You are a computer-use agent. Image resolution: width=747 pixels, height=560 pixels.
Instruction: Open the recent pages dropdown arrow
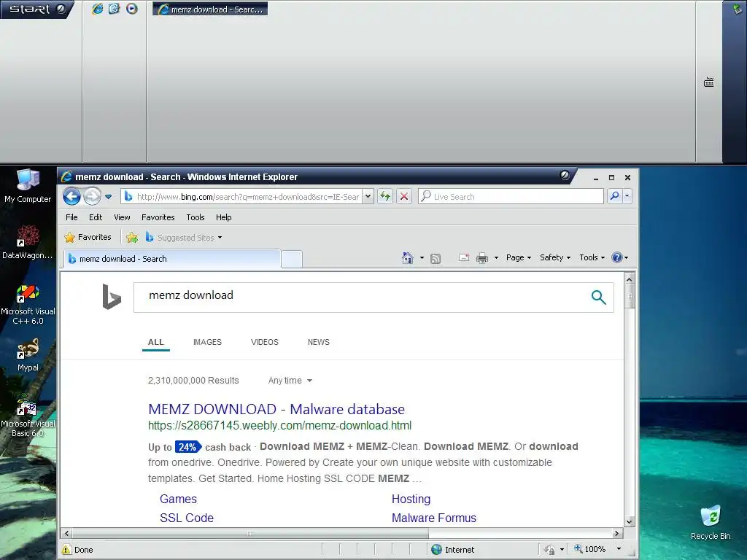(109, 197)
